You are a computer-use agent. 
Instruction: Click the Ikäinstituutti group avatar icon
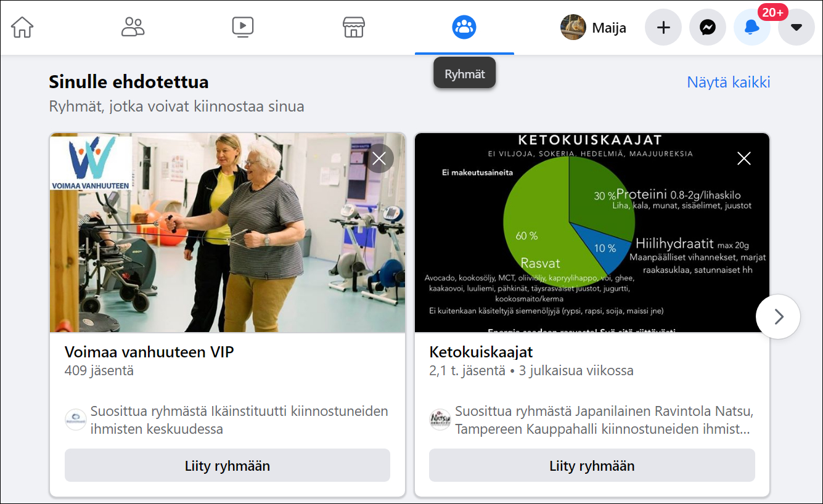[x=76, y=420]
